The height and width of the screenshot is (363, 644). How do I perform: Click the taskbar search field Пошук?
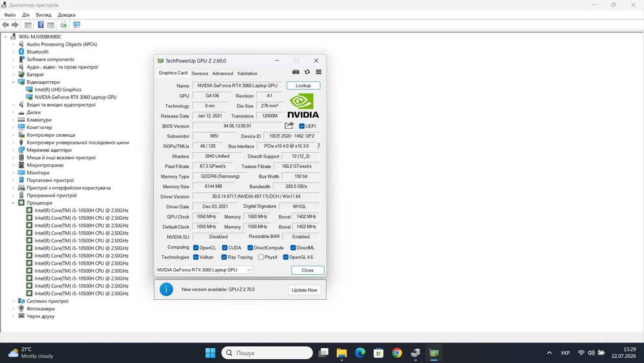[267, 353]
